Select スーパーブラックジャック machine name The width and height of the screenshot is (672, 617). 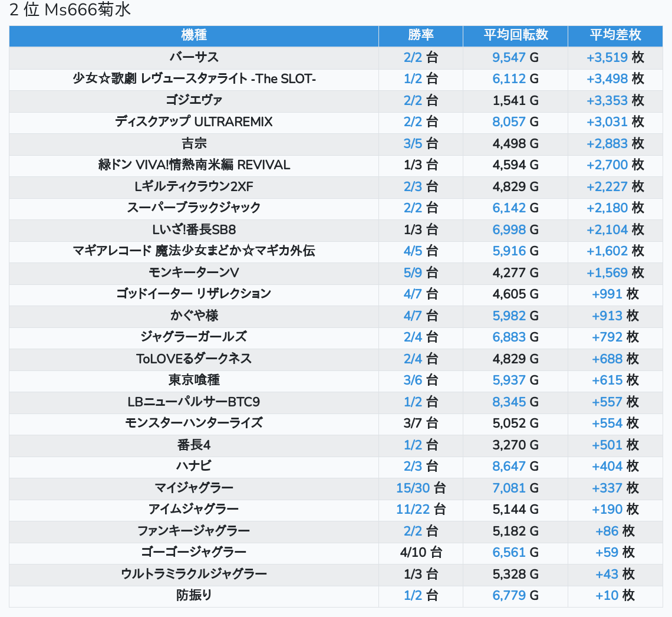pos(194,208)
